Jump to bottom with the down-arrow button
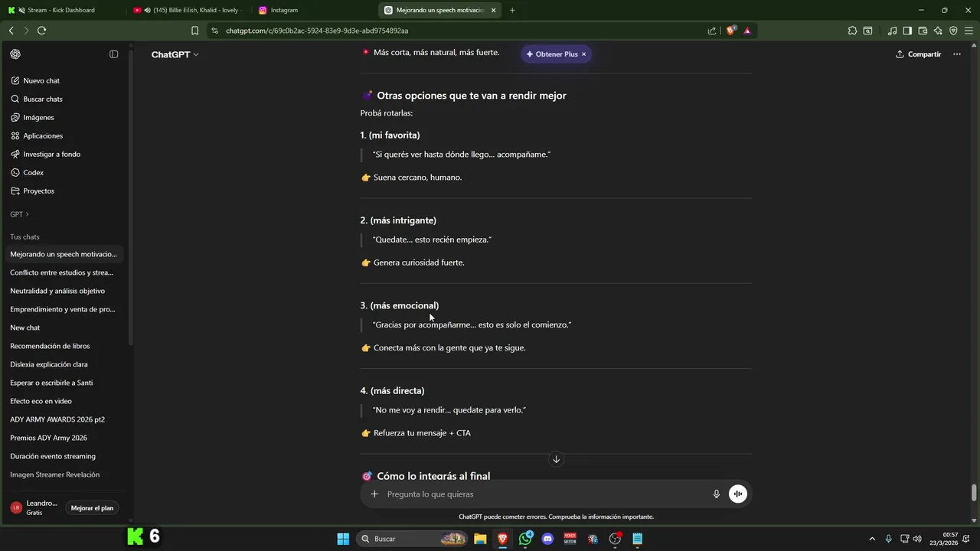980x551 pixels. [556, 459]
